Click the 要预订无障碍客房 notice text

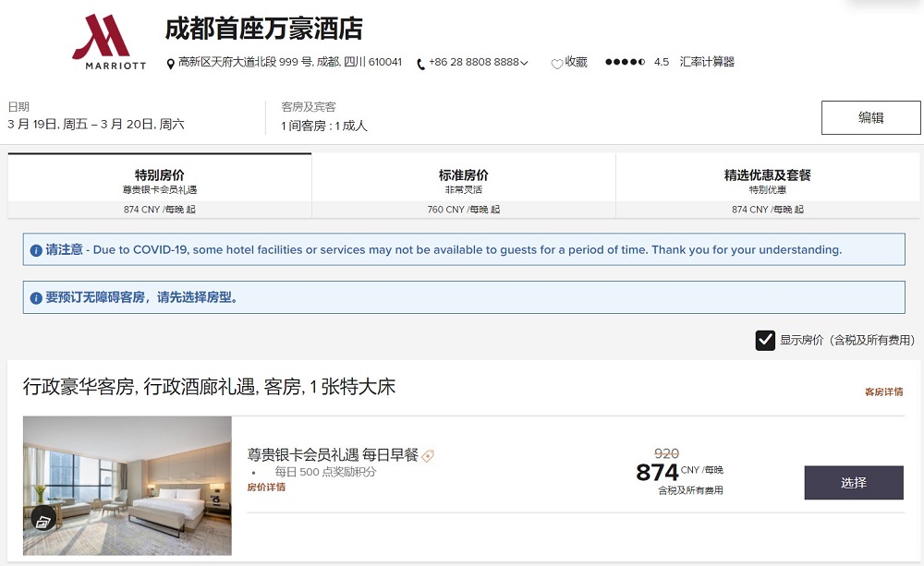pos(142,297)
